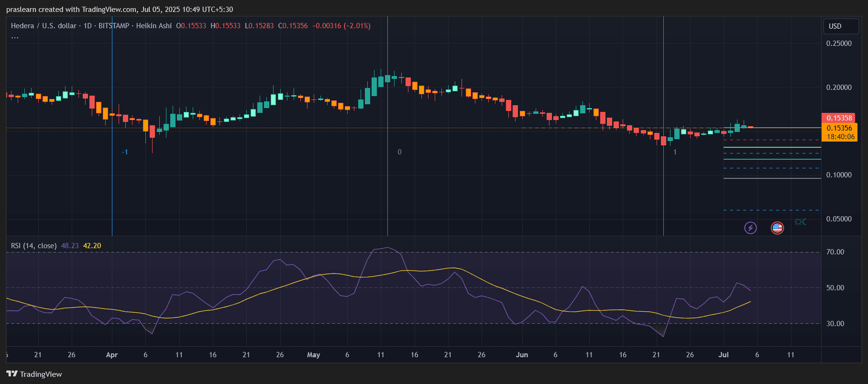Select the orange 0.15356 current price label
The image size is (868, 384).
click(839, 128)
